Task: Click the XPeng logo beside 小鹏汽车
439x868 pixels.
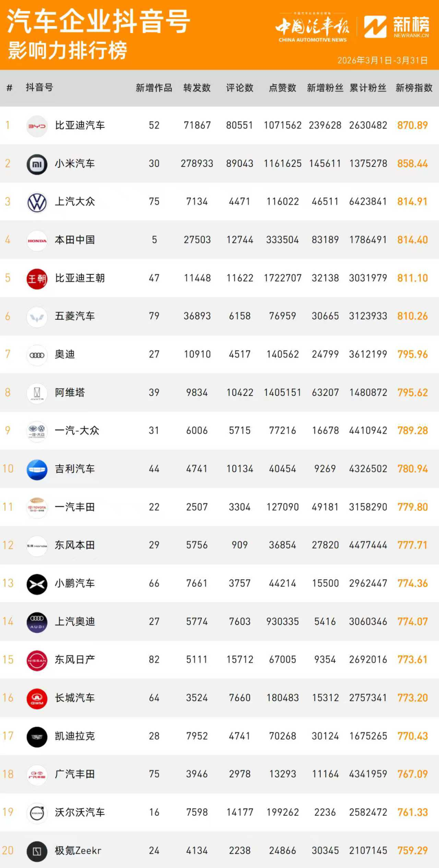Action: pos(37,584)
